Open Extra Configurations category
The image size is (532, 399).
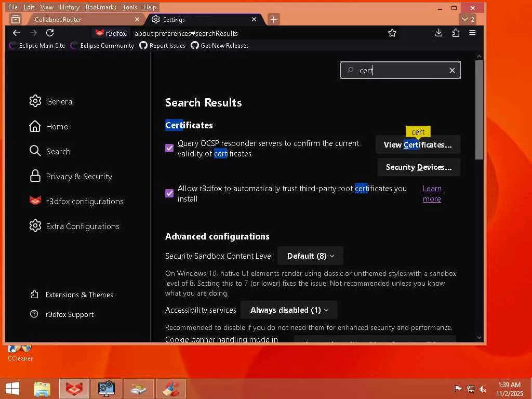point(75,226)
